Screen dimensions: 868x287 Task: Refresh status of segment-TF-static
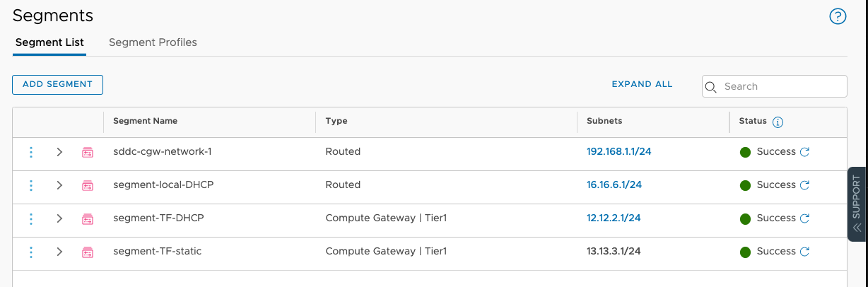804,252
